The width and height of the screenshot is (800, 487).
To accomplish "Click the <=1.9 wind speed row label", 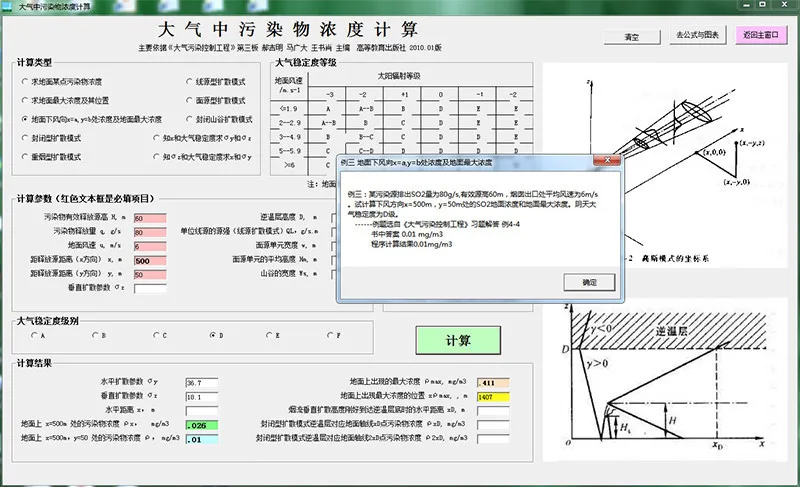I will click(x=288, y=109).
